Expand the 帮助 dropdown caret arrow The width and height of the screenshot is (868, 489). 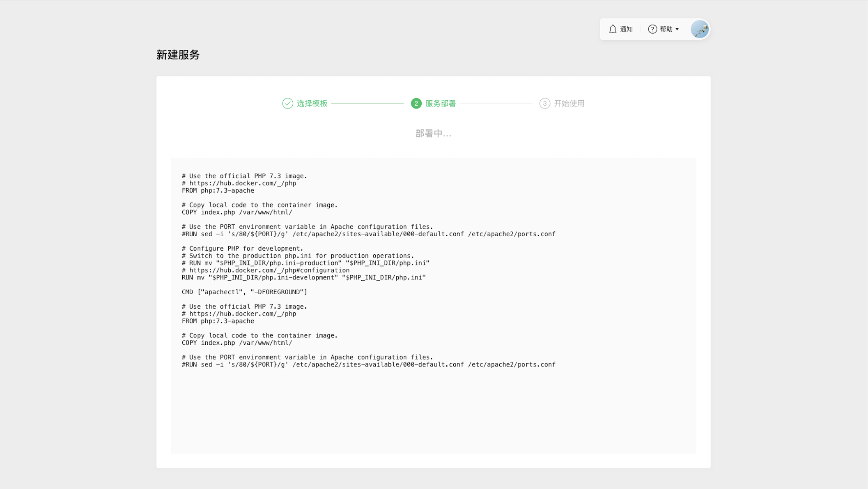point(677,29)
